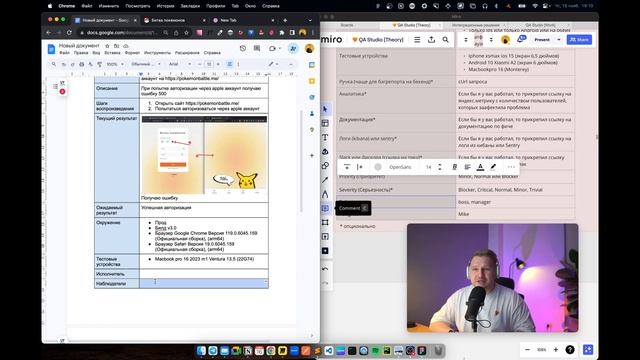Decrease Docs font size minus button

(x=200, y=64)
